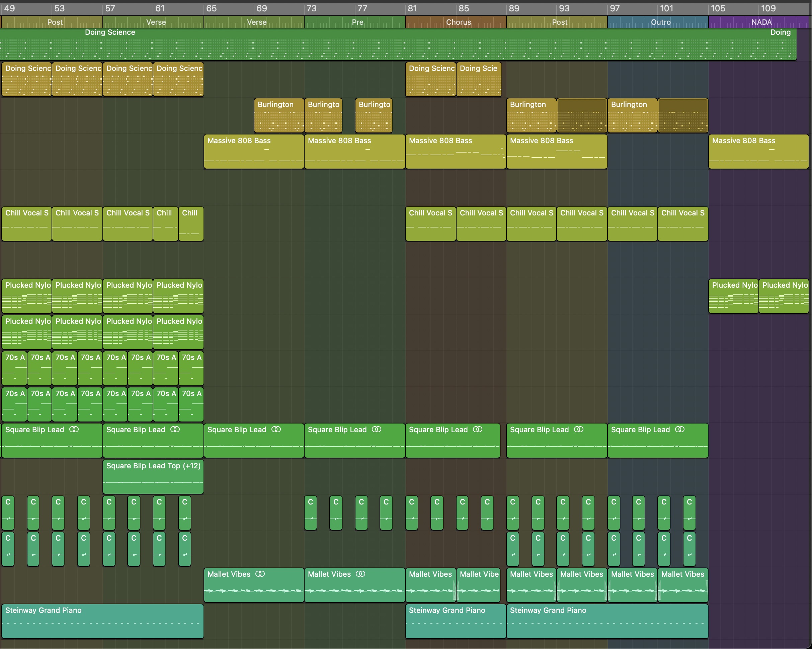Screen dimensions: 812x649
Task: Select the Verse arrangement marker starting at bar 65
Action: tap(254, 22)
